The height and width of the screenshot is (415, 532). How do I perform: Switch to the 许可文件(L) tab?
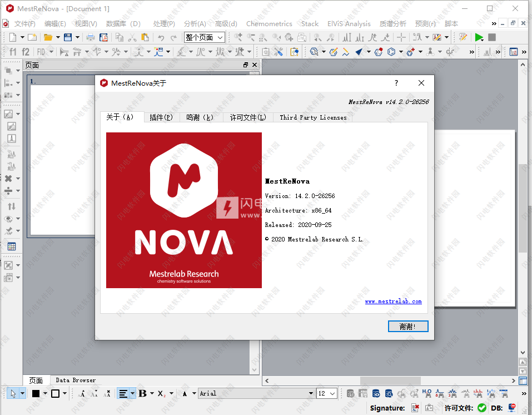click(248, 117)
